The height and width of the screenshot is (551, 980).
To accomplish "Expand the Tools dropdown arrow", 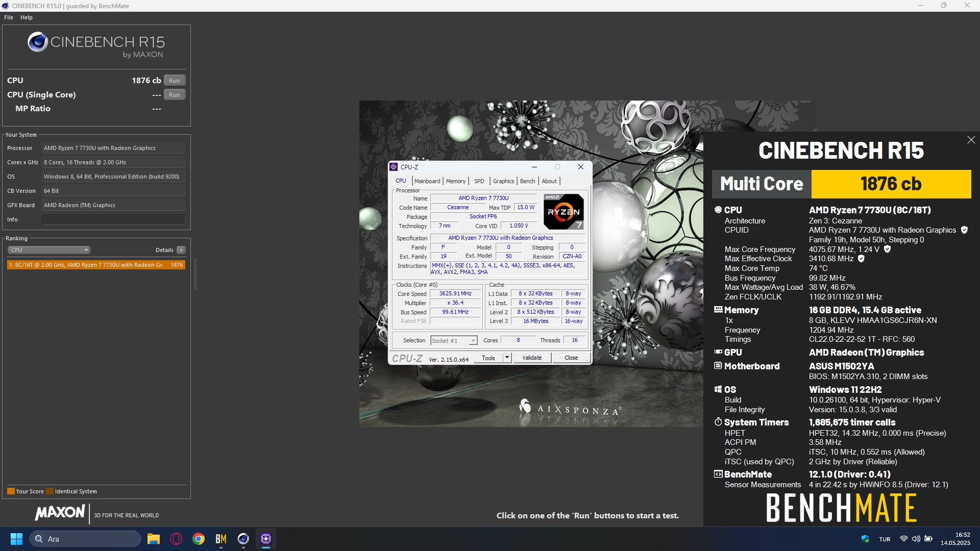I will [507, 358].
